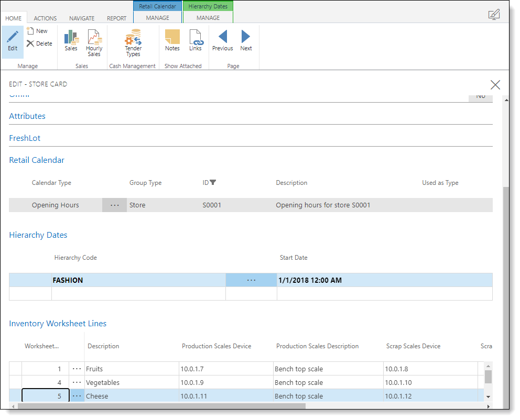Click the ID column filter icon
The width and height of the screenshot is (520, 420).
[x=213, y=182]
